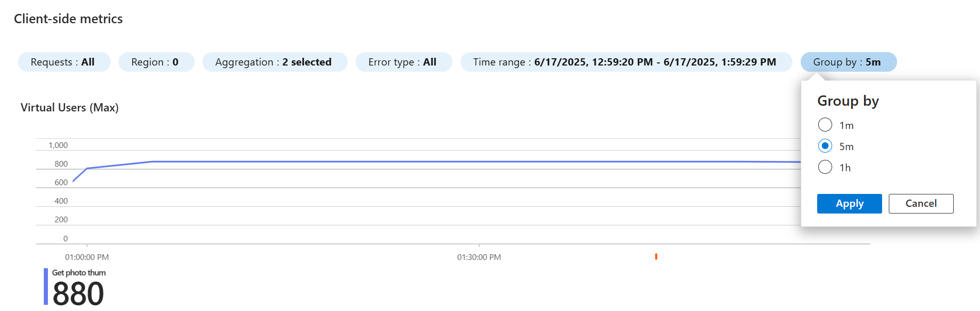Viewport: 980px width, 311px height.
Task: Click the 01:30:00 PM axis label
Action: (479, 257)
